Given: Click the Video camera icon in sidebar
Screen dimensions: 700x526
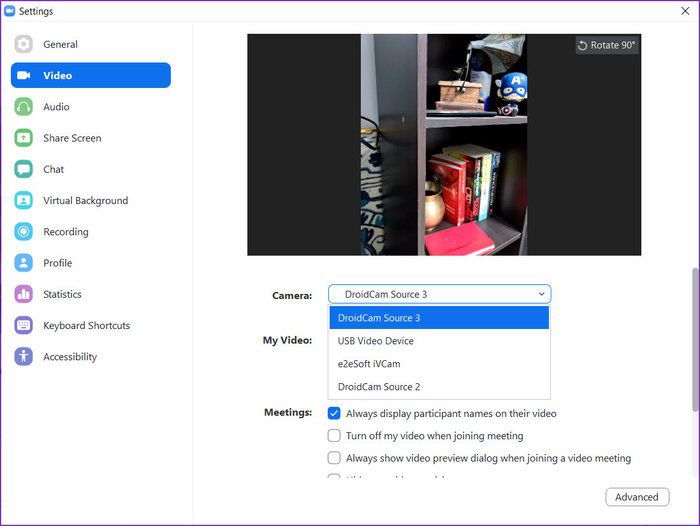Looking at the screenshot, I should [23, 75].
